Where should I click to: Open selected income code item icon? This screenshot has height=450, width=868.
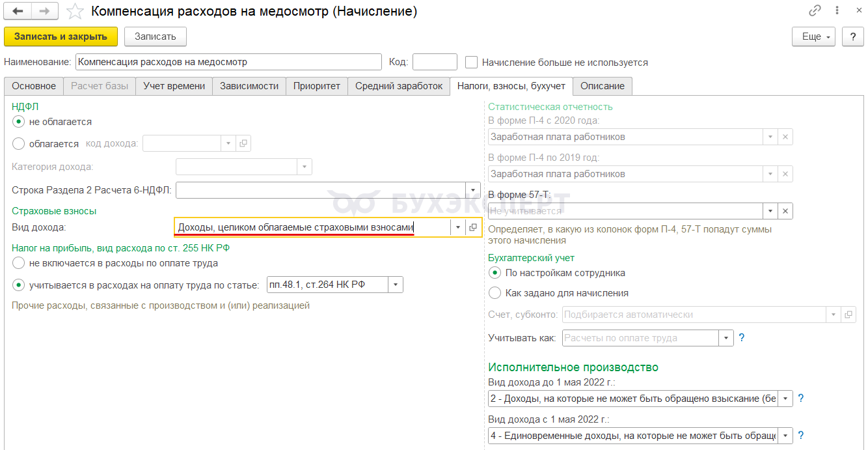243,143
